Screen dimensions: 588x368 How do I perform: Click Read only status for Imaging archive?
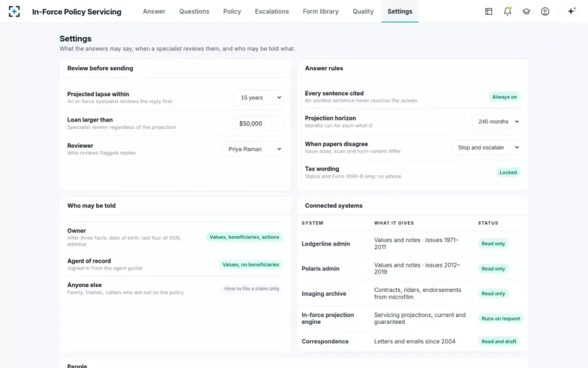[x=493, y=293]
